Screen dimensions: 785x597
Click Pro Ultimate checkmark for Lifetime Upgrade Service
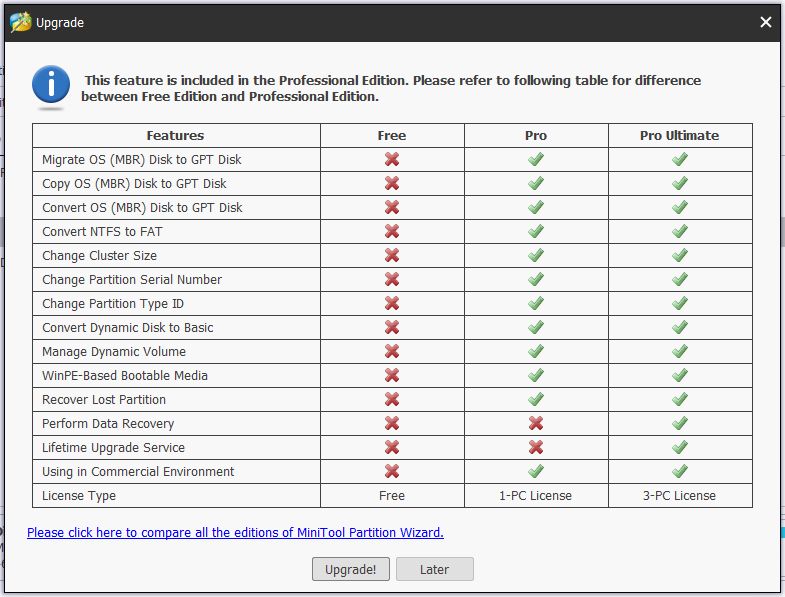(679, 447)
